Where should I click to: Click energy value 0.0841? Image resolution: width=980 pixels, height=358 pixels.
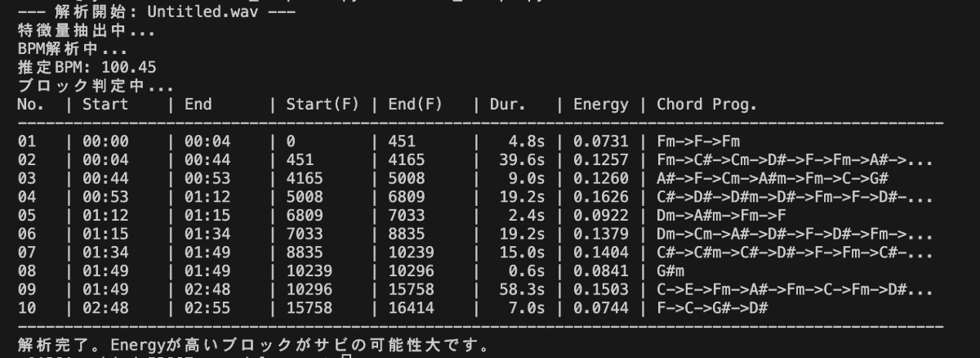(601, 270)
